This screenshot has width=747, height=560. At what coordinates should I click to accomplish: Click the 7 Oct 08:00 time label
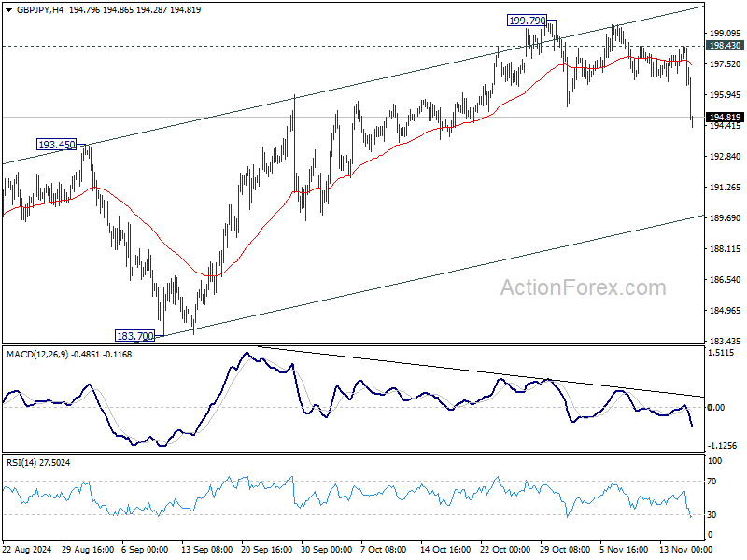tap(383, 549)
